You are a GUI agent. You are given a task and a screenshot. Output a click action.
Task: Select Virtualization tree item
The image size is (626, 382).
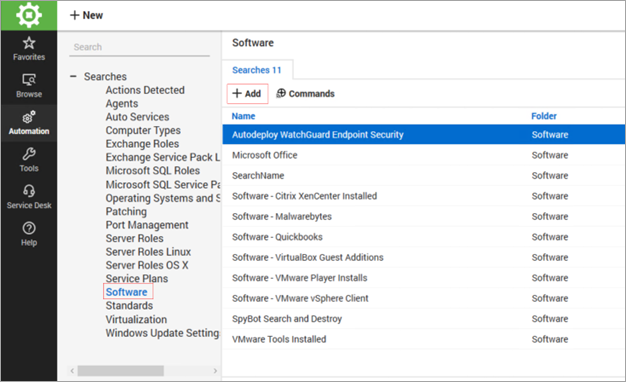tap(136, 319)
